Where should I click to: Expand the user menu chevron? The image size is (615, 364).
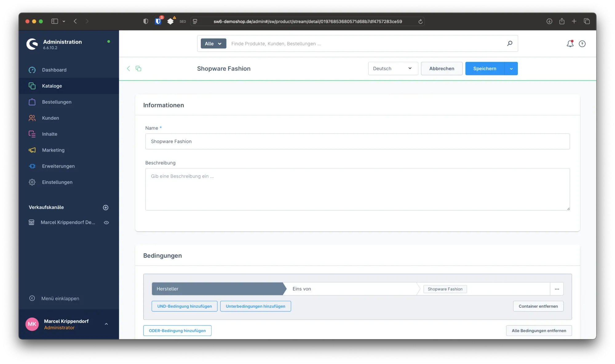point(106,324)
